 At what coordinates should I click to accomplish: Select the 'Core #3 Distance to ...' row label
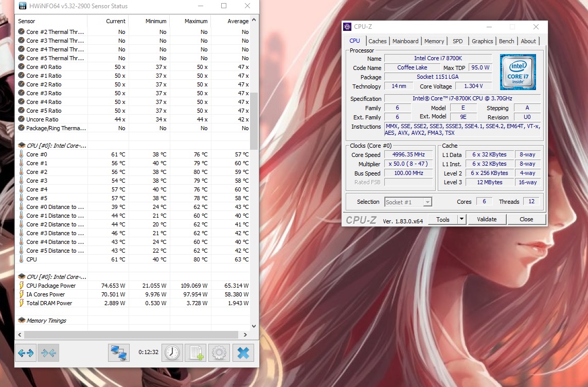(55, 233)
